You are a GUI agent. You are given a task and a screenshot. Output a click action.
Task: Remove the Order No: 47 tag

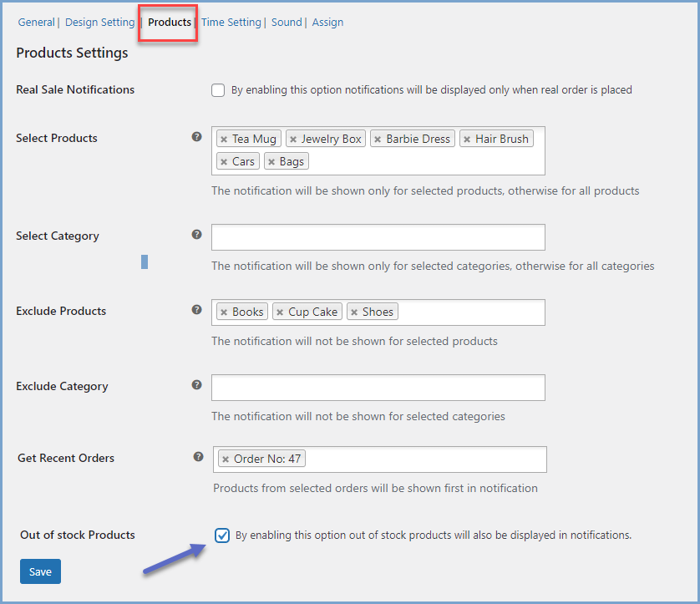click(x=228, y=458)
